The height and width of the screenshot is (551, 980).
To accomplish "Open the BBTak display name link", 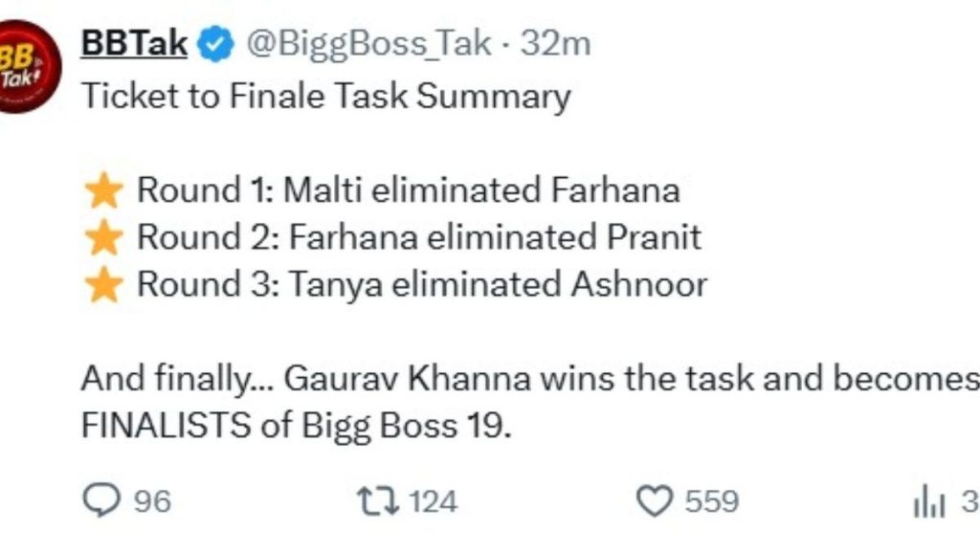I will click(x=134, y=43).
